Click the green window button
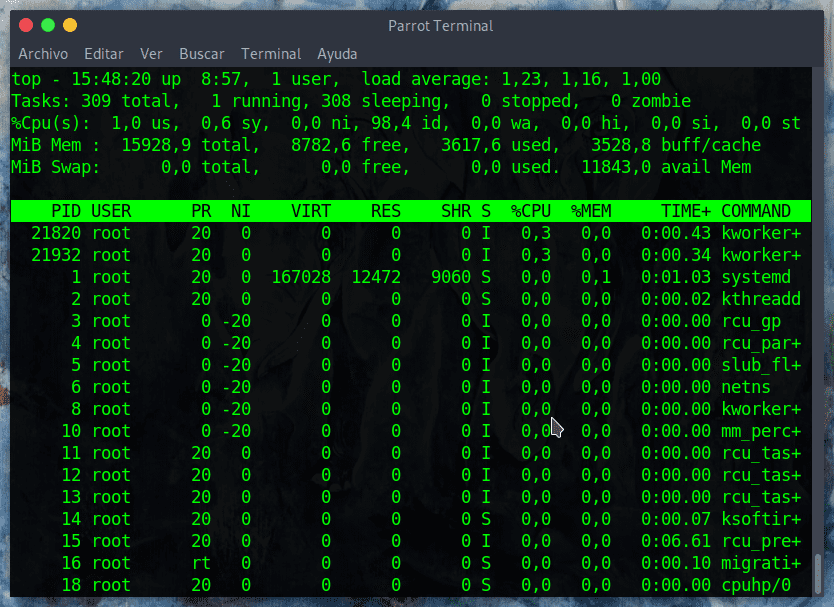834x607 pixels. [48, 25]
